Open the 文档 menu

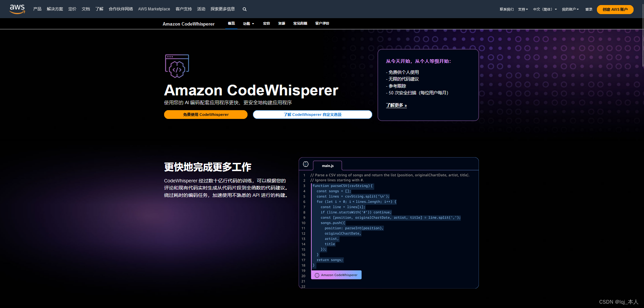[x=86, y=9]
